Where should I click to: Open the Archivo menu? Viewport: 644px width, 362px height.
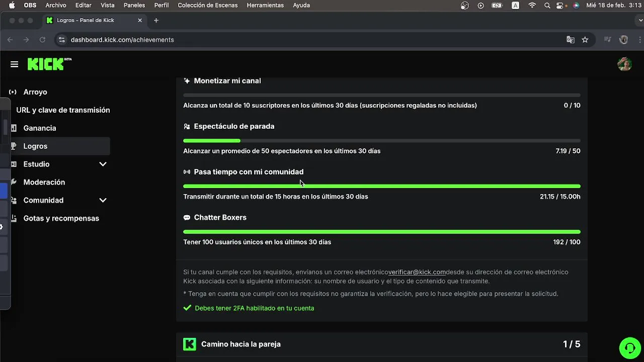(56, 5)
